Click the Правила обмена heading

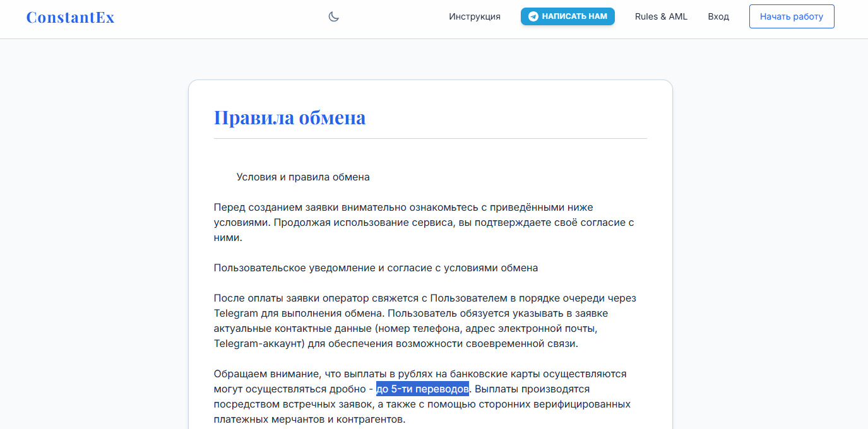290,117
